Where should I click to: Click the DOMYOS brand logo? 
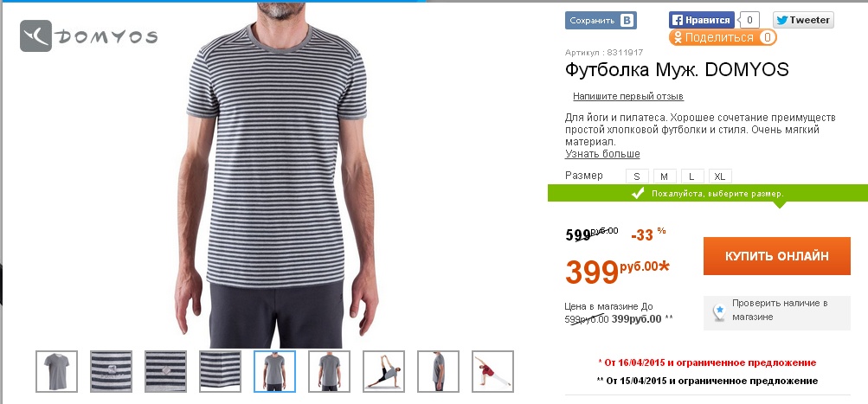tap(88, 36)
